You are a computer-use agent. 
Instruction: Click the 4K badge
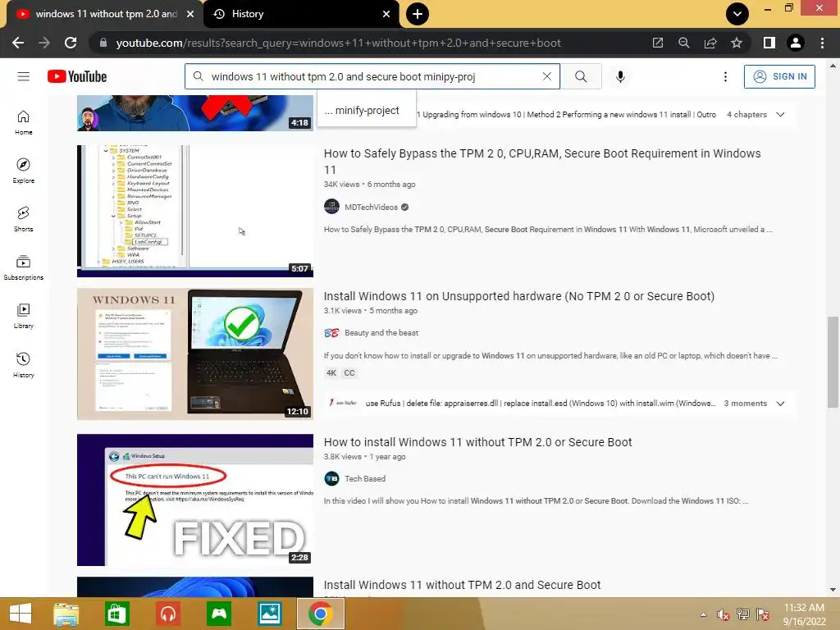(x=331, y=373)
